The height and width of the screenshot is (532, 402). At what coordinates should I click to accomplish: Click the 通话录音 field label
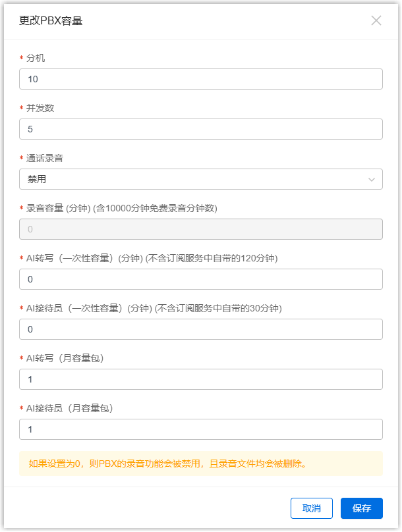45,158
